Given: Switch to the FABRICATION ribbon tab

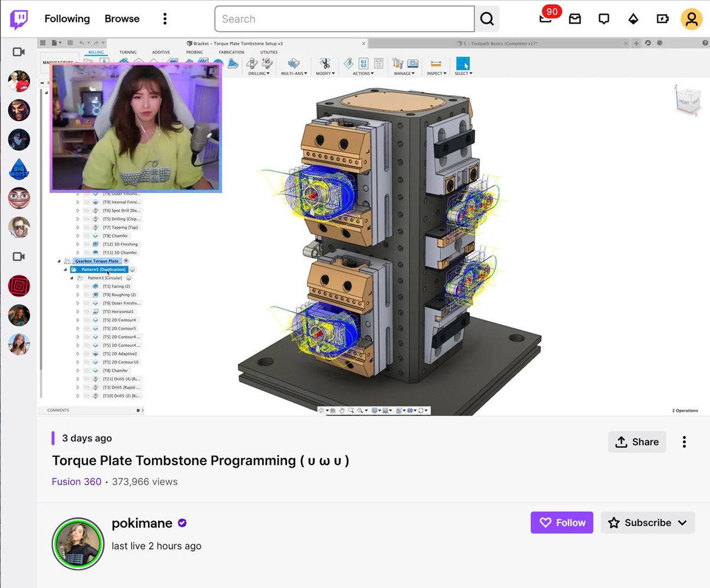Looking at the screenshot, I should click(x=231, y=52).
